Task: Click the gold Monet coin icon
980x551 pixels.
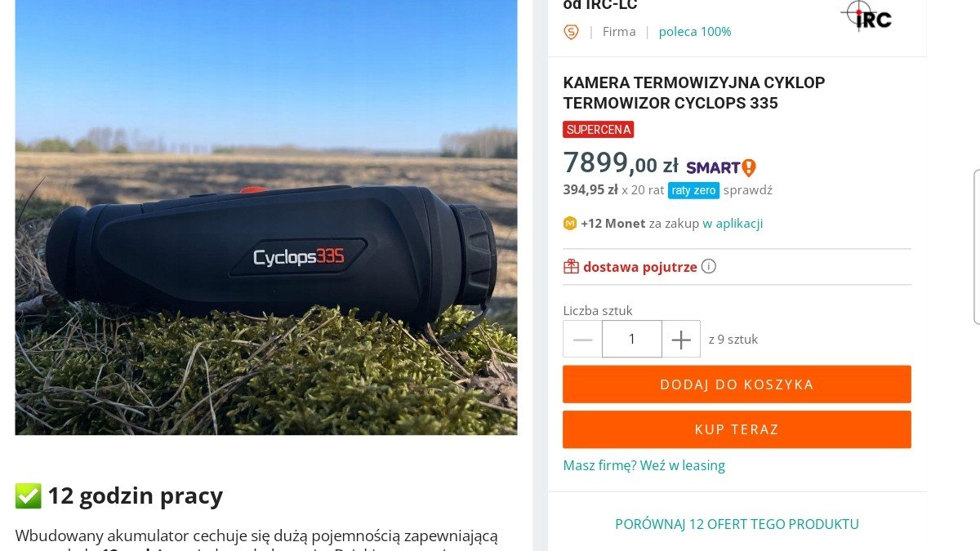Action: point(570,223)
